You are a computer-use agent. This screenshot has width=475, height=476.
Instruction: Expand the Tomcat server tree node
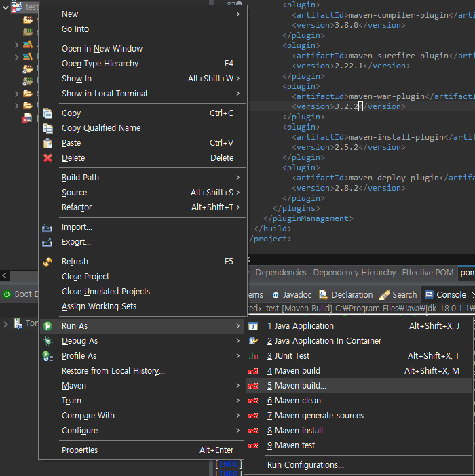click(x=6, y=324)
